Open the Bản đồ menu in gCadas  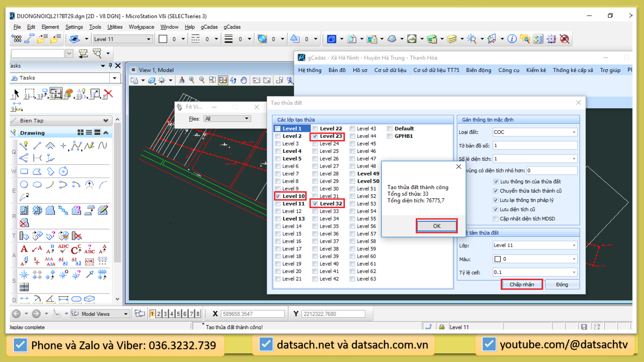337,70
